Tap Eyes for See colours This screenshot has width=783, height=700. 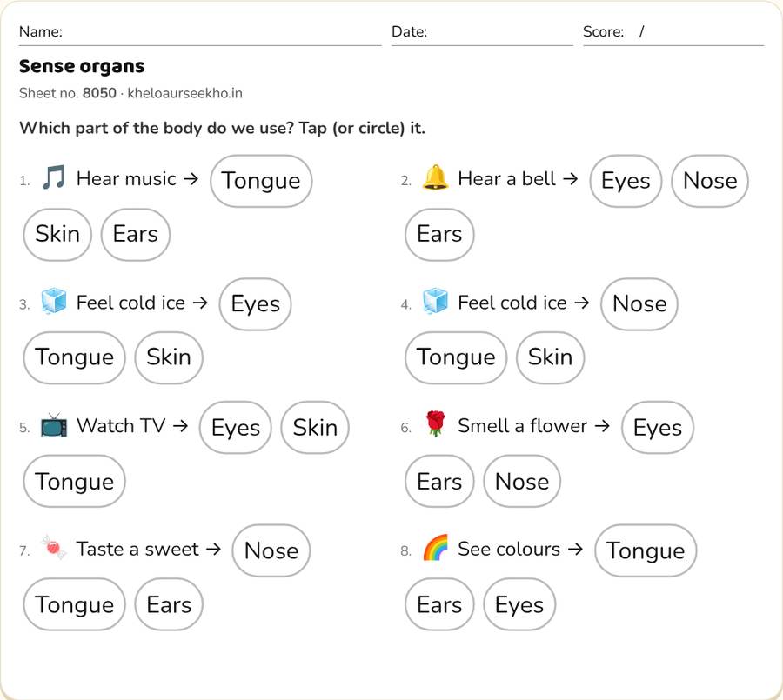pos(519,604)
